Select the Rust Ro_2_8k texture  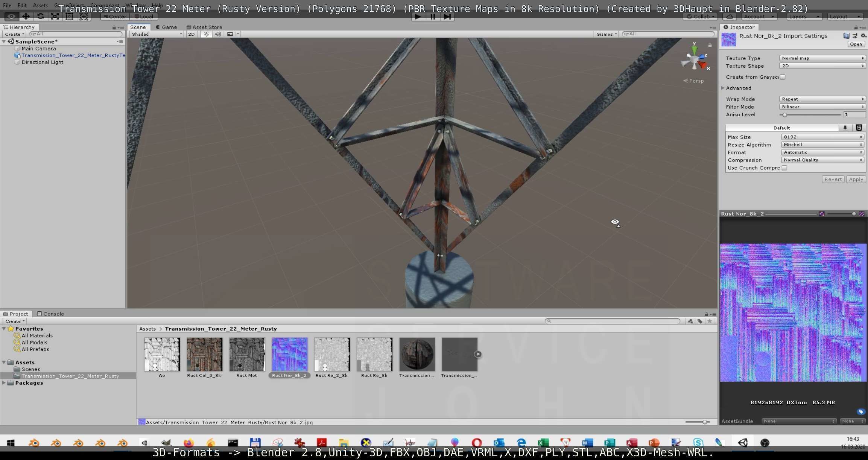click(x=332, y=355)
